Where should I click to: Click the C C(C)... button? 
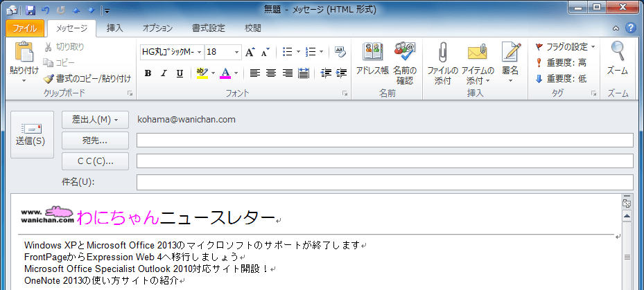tap(95, 161)
